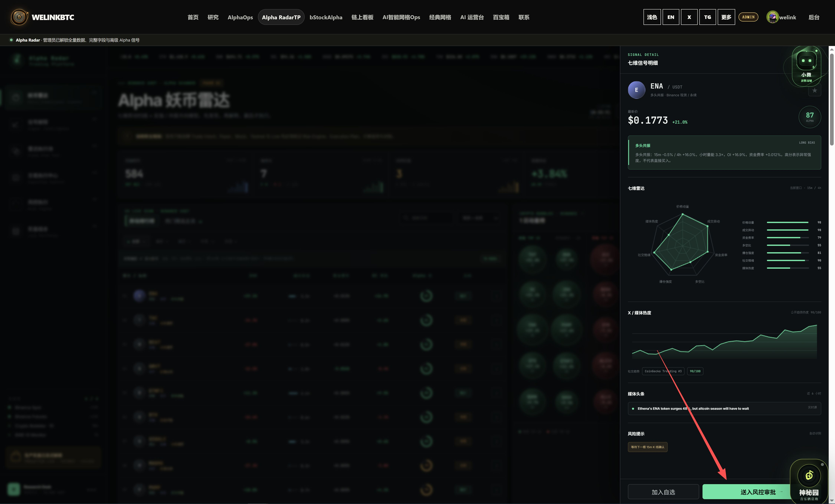Click the SIGNAL DETAIL label
This screenshot has width=835, height=504.
click(x=643, y=55)
